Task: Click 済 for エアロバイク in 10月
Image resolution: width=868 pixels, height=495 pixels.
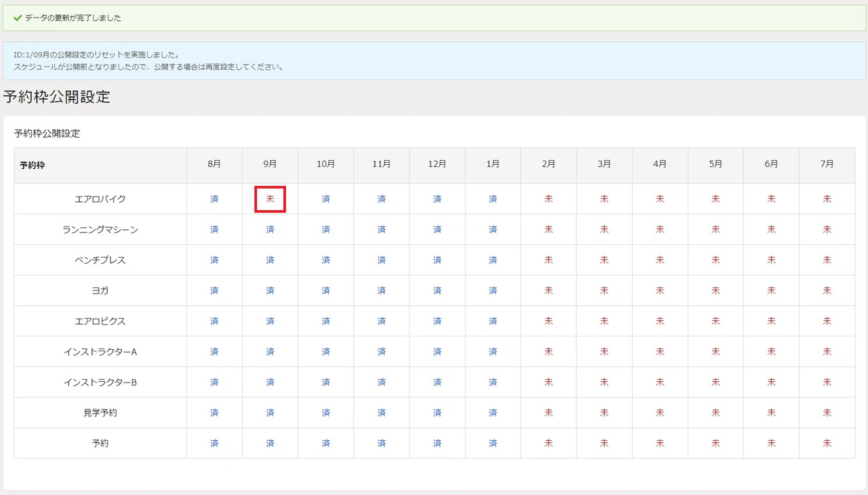Action: tap(325, 199)
